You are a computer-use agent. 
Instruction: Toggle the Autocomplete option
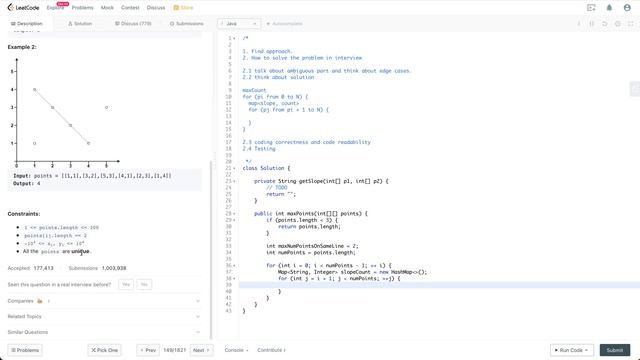(x=284, y=24)
